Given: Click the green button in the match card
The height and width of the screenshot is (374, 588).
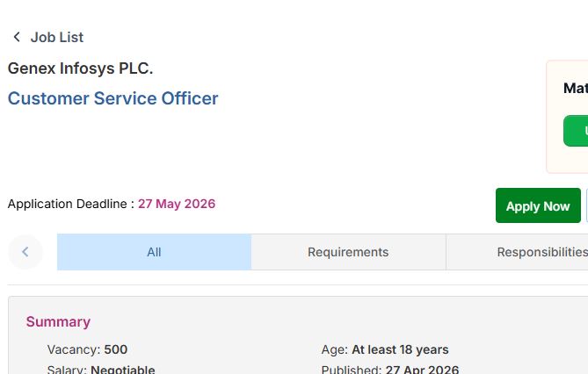Looking at the screenshot, I should [x=577, y=131].
